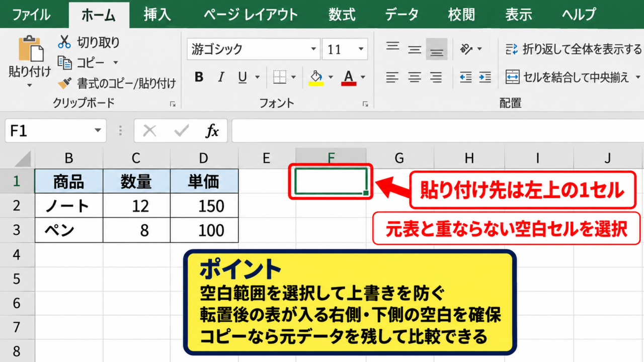
Task: Click the increase indent icon
Action: click(485, 77)
